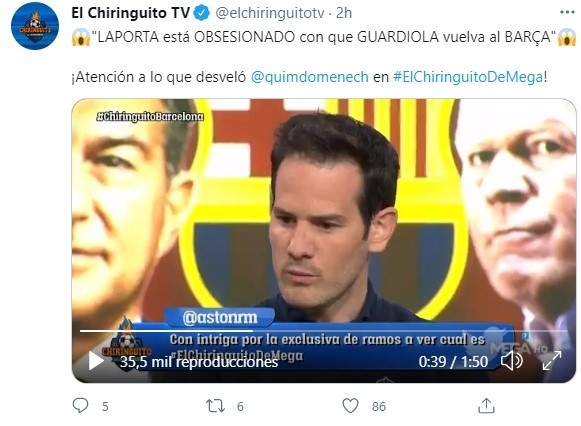Viewport: 581px width, 426px height.
Task: Retweet using the retweet arrows icon
Action: pyautogui.click(x=216, y=406)
